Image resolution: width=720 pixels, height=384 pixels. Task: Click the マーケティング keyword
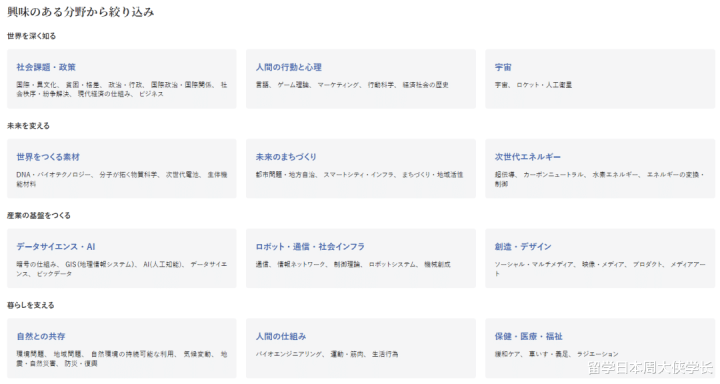coord(338,85)
